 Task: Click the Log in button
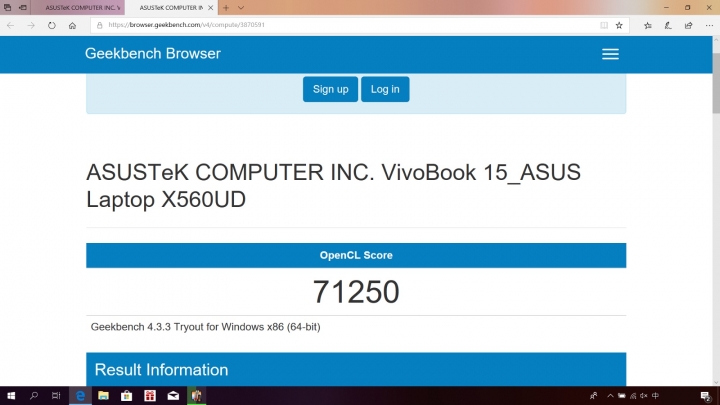385,89
